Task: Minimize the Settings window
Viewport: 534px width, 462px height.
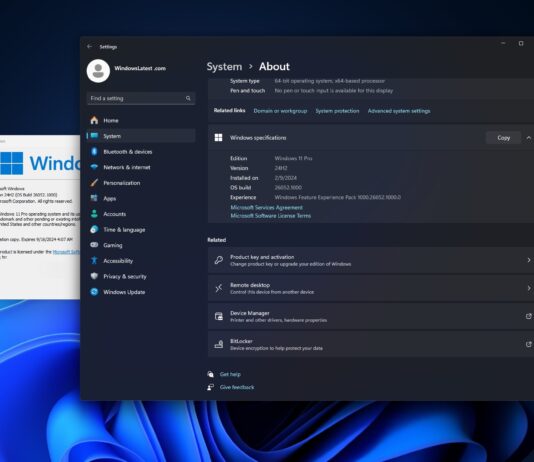Action: tap(503, 43)
